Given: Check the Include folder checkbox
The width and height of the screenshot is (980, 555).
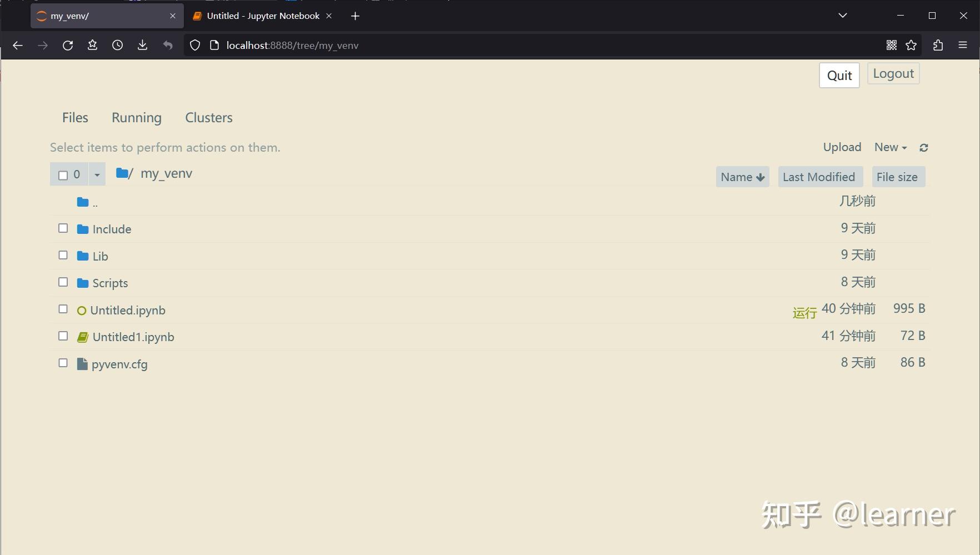Looking at the screenshot, I should coord(63,228).
